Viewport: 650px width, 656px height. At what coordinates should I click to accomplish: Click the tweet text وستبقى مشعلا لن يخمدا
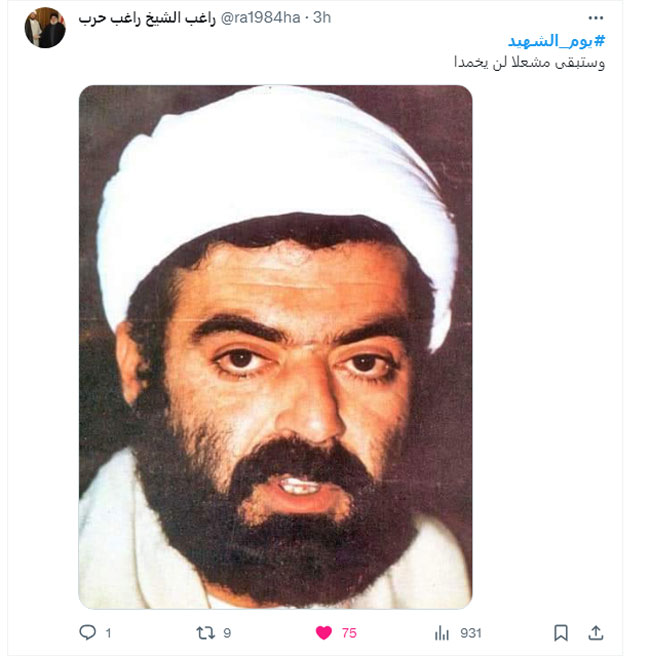(x=530, y=62)
